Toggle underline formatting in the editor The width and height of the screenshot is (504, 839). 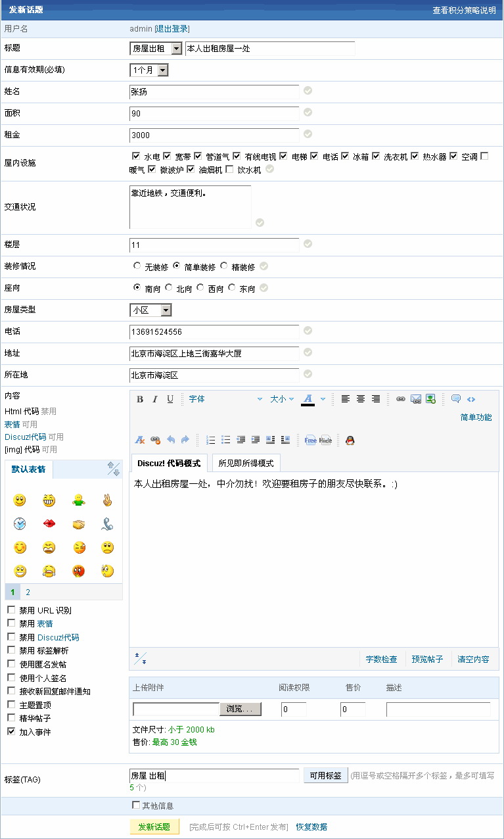[x=170, y=399]
